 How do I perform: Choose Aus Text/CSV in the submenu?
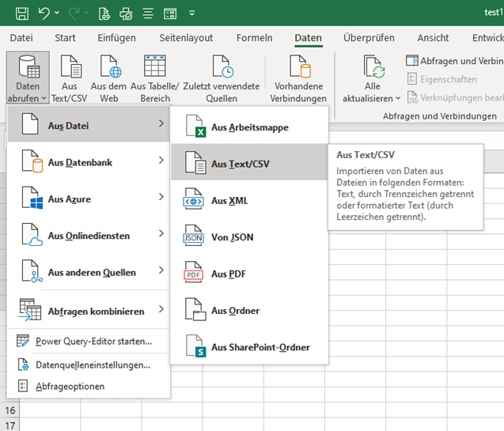tap(249, 162)
